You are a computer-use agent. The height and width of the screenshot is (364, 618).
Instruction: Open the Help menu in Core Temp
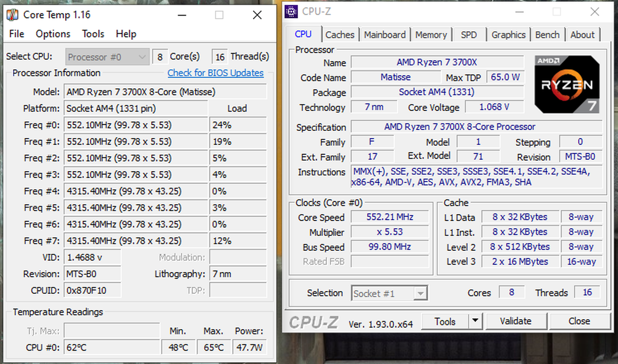click(x=126, y=34)
